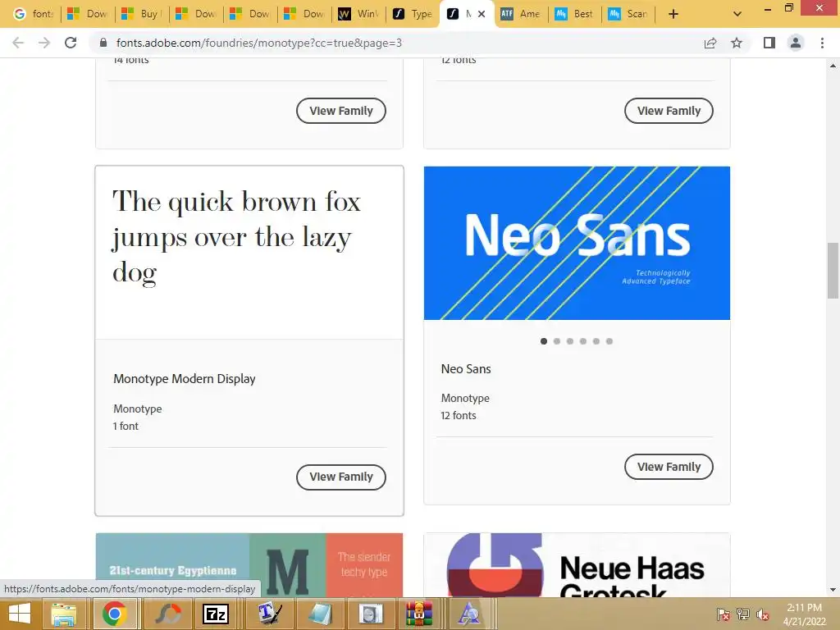This screenshot has height=630, width=840.
Task: Switch to the 'Buy' Microsoft tab
Action: tap(141, 14)
